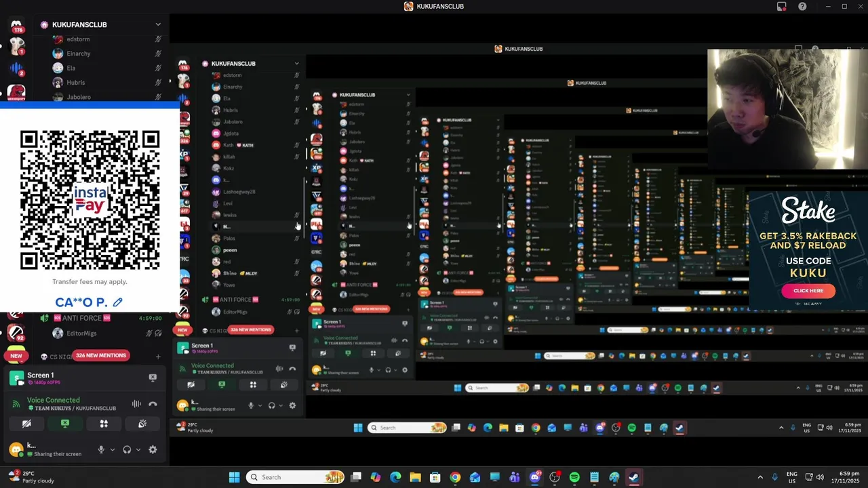Open Task View on bottom taskbar
The width and height of the screenshot is (868, 488).
pyautogui.click(x=356, y=477)
